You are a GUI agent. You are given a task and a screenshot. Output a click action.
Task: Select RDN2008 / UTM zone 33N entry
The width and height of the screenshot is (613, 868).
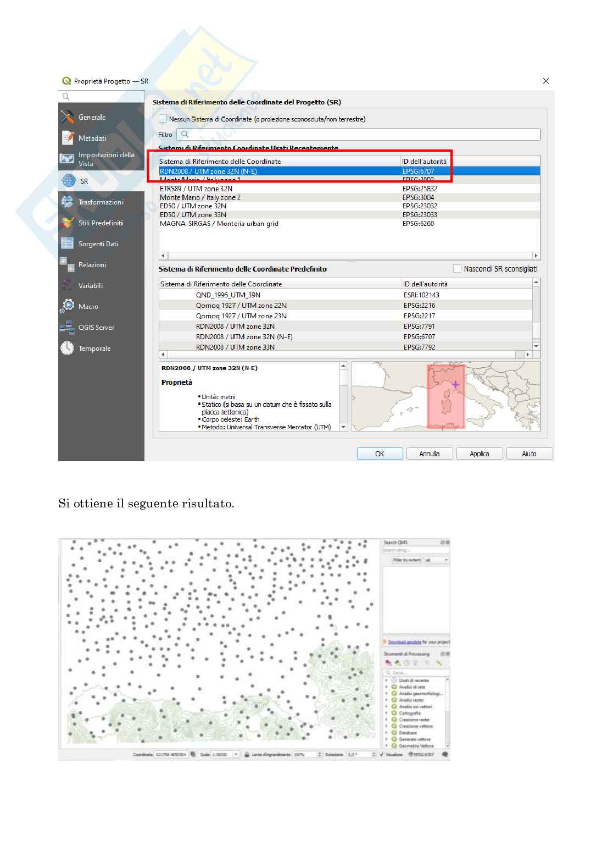[235, 347]
